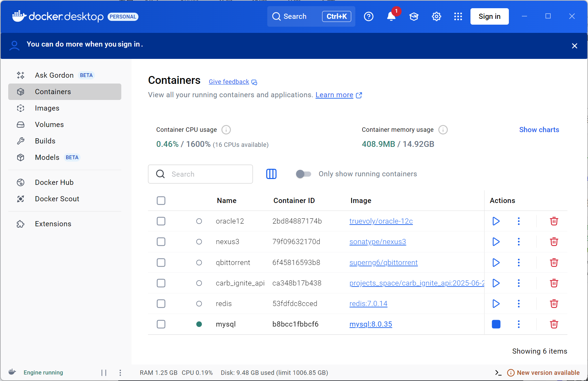Open the apps grid menu in header

pyautogui.click(x=458, y=16)
